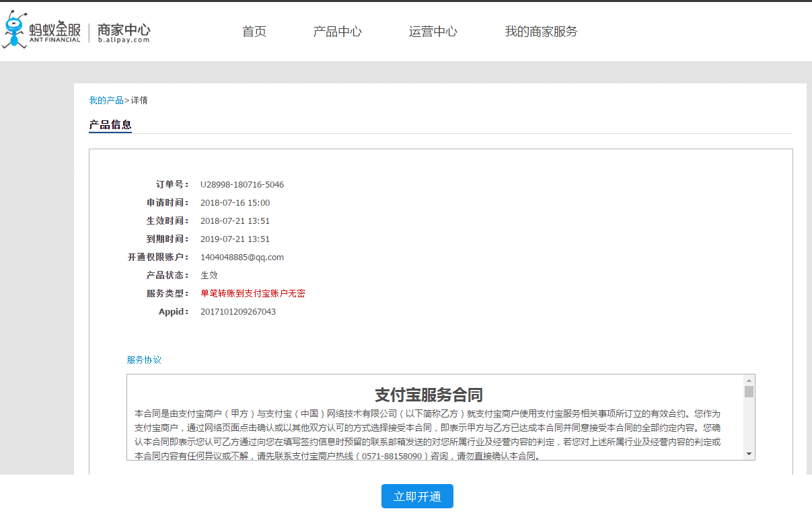Click the contract scrollbar thumb
This screenshot has width=812, height=513.
pos(749,391)
